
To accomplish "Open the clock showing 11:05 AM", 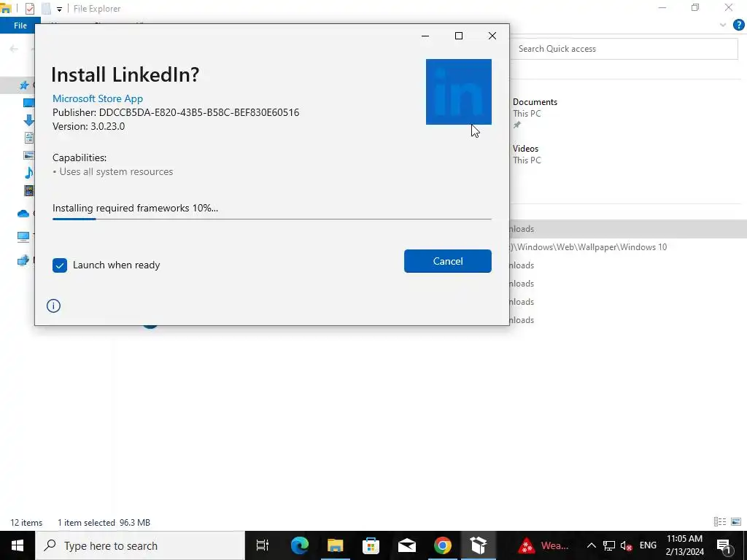I will click(x=684, y=545).
